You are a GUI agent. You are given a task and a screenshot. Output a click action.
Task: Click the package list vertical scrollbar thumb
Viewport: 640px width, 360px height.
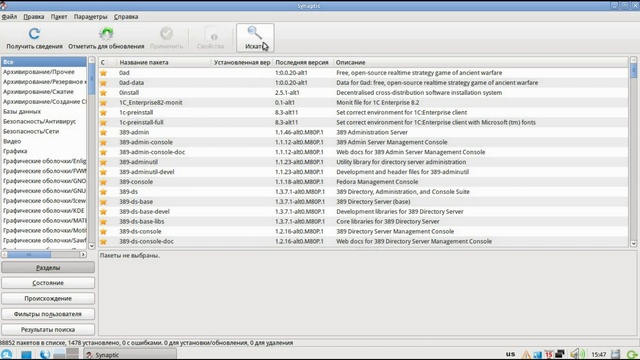[x=633, y=70]
